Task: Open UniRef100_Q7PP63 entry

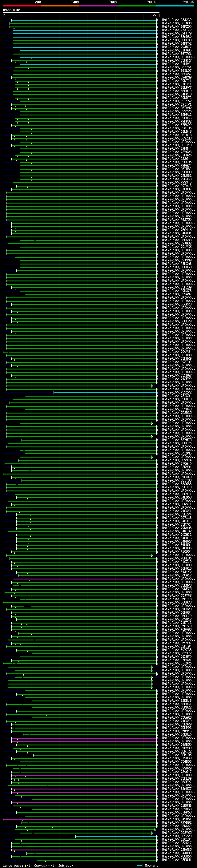Action: (x=177, y=812)
